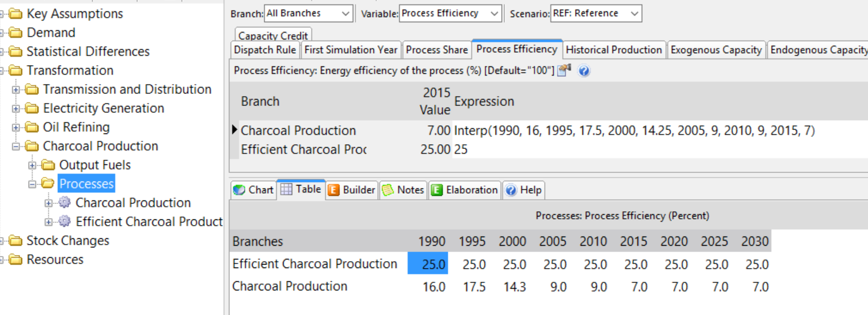This screenshot has width=868, height=315.
Task: Click the gear icon of Efficient Charcoal process
Action: click(65, 222)
